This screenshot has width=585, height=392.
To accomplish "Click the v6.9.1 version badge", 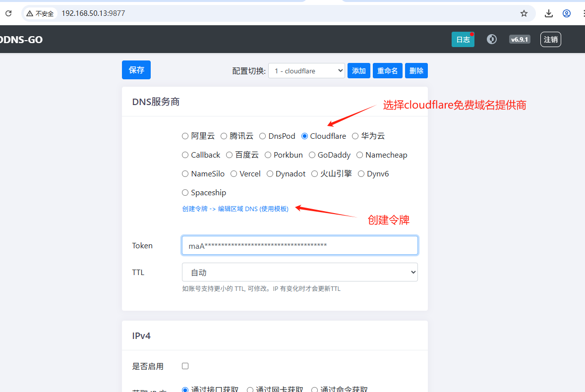I will (520, 39).
